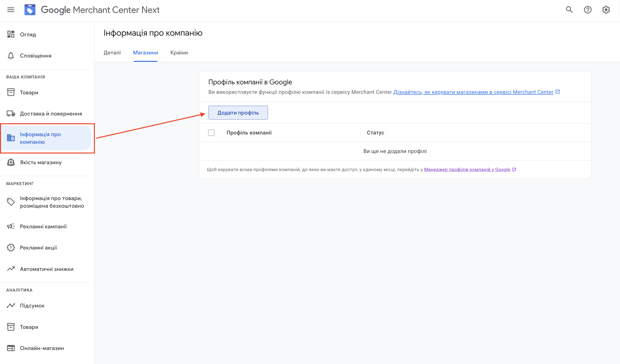Click the Додати профіль button
This screenshot has height=364, width=620.
238,113
